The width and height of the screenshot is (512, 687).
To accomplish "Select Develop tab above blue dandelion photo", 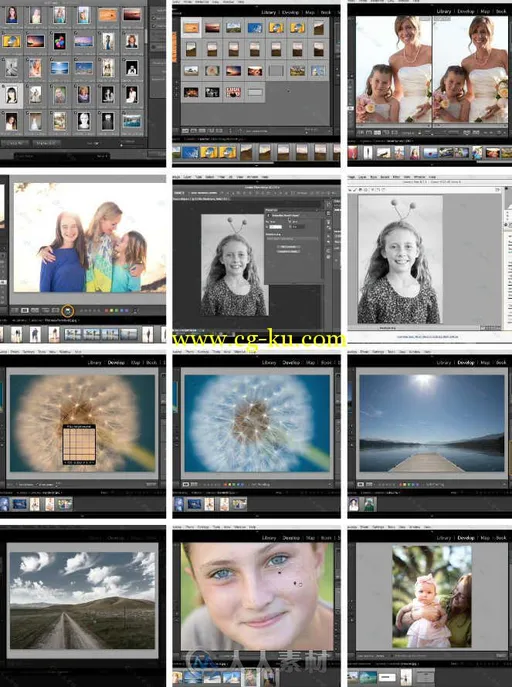I will 291,363.
